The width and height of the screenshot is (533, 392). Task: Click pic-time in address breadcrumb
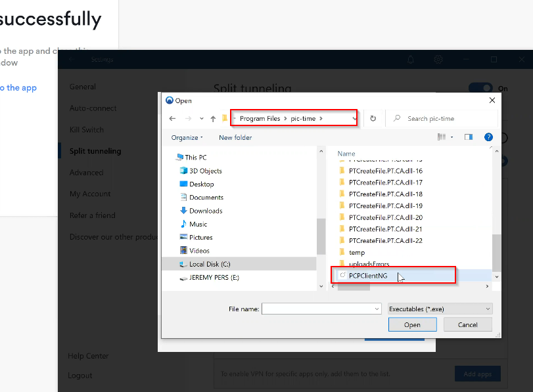coord(303,119)
